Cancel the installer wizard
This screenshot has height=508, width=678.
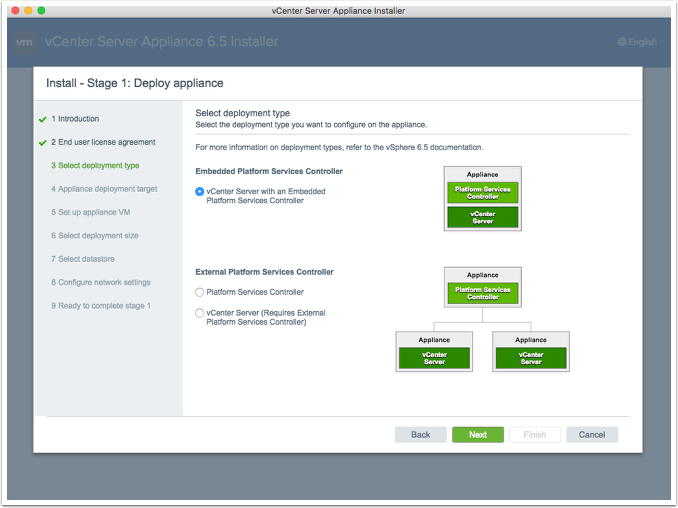[592, 435]
